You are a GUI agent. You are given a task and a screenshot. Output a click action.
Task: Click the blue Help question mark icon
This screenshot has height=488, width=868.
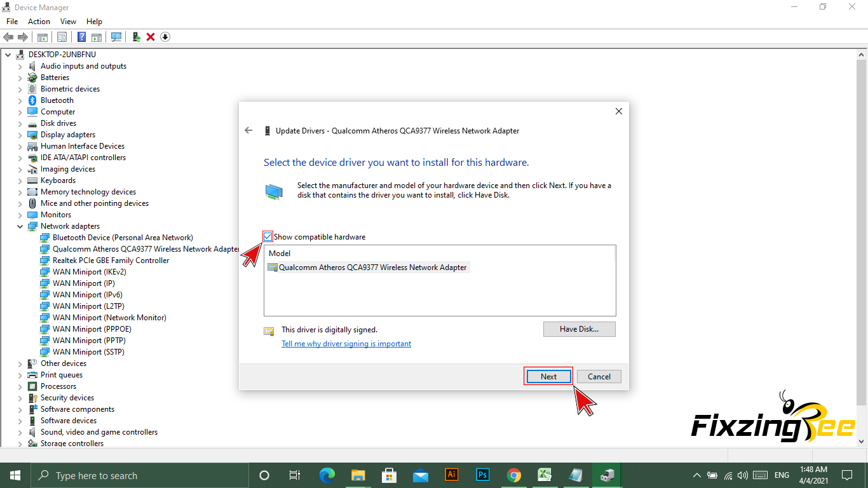click(82, 37)
